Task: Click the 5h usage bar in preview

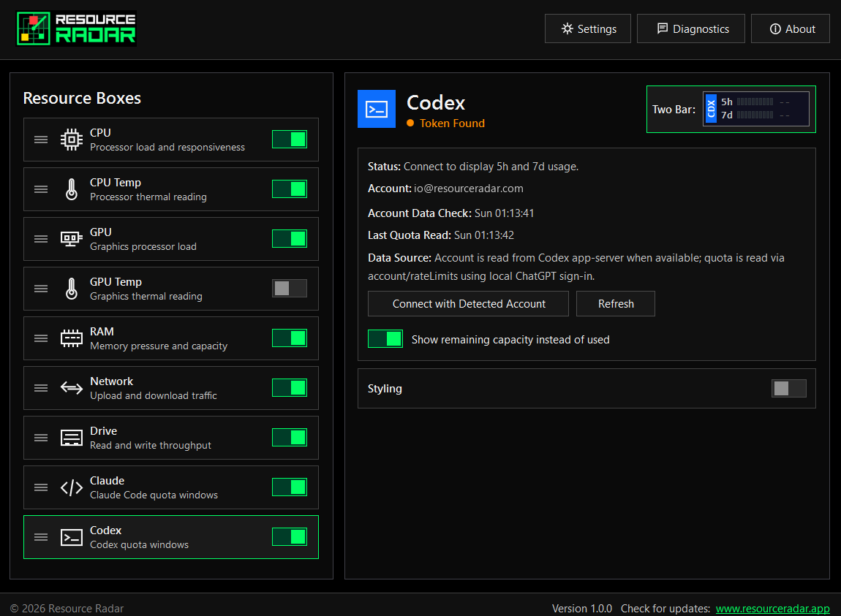Action: (755, 102)
